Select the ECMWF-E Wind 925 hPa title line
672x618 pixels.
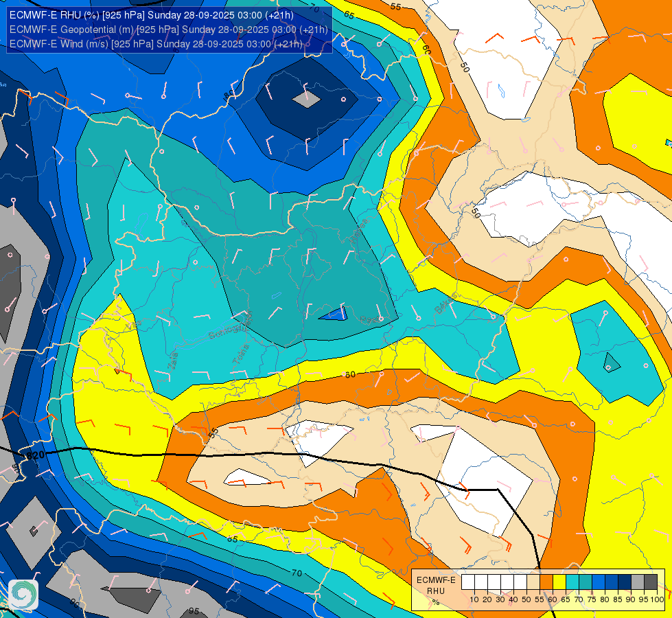point(156,44)
